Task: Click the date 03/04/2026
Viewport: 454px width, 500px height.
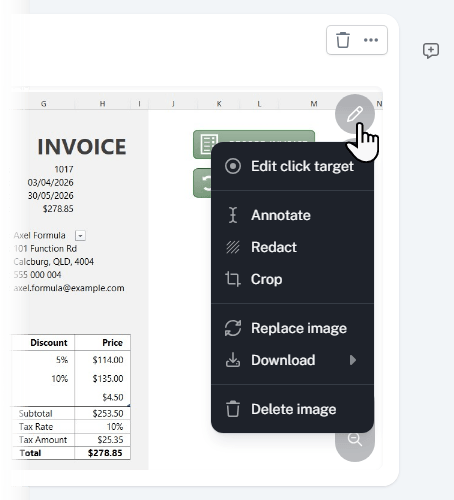Action: pos(50,183)
